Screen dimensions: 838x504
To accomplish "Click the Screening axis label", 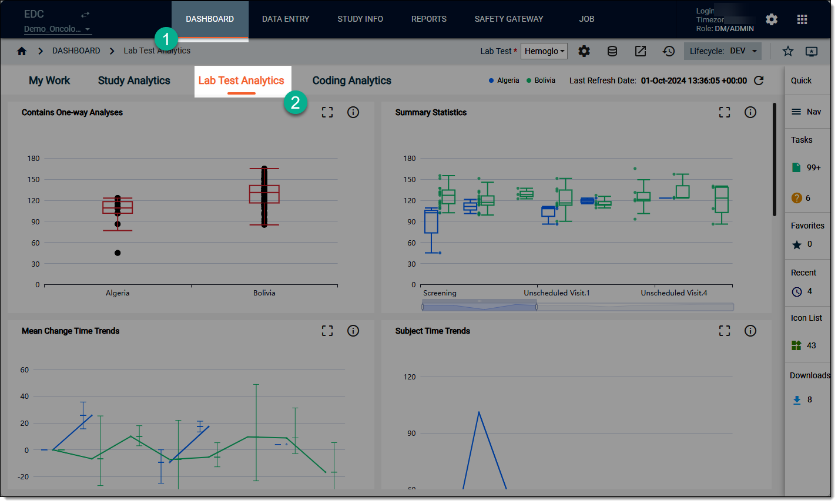I will coord(440,293).
